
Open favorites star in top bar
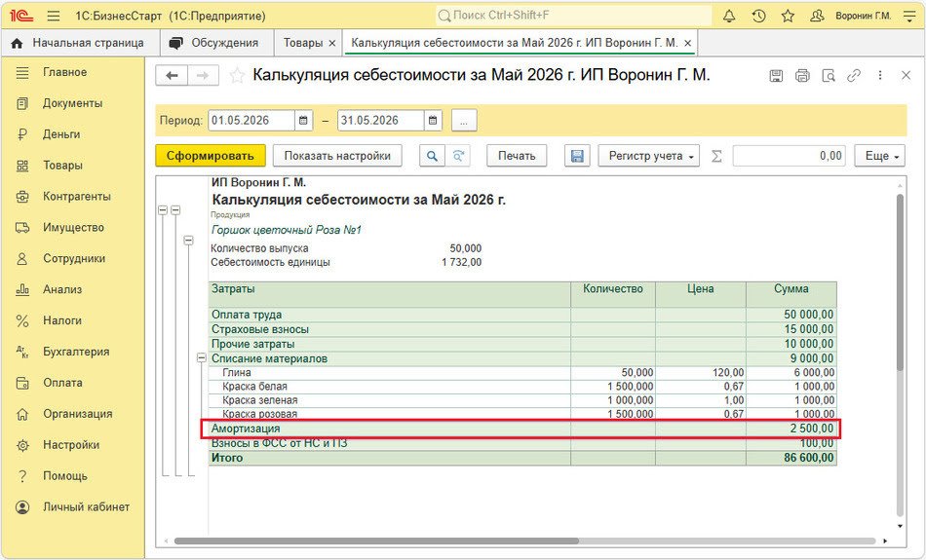pos(788,16)
